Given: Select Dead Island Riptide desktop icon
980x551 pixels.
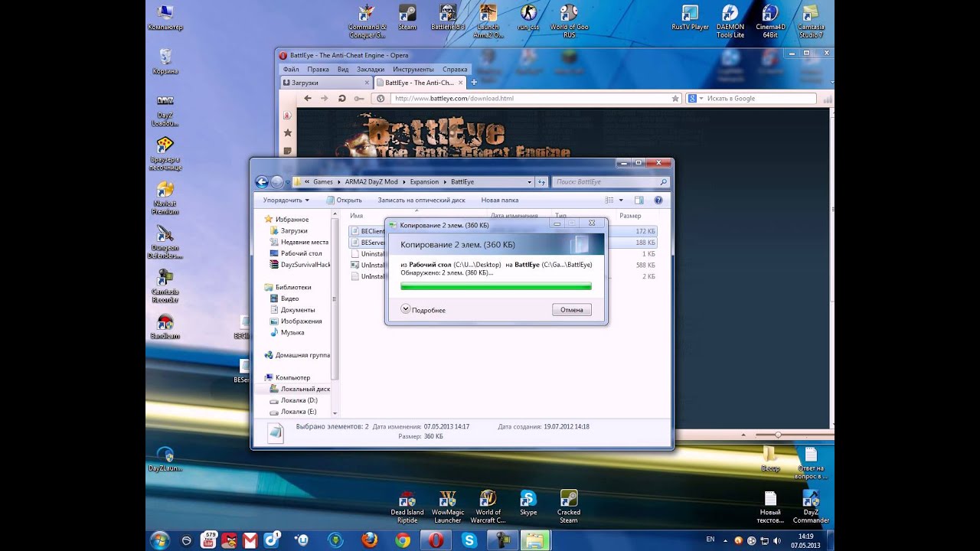Looking at the screenshot, I should [407, 507].
